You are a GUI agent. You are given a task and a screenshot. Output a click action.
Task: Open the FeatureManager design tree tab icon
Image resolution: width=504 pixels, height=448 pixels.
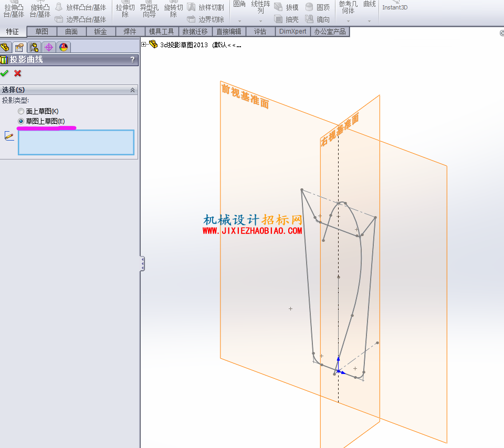click(5, 48)
